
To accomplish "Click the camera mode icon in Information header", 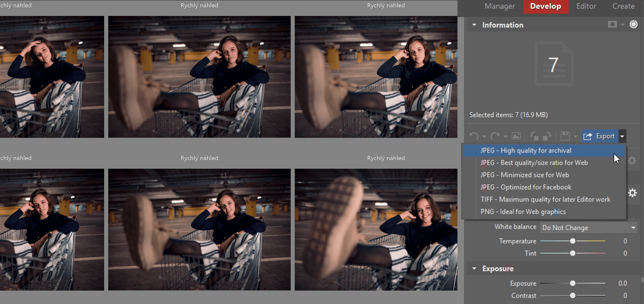I will pyautogui.click(x=612, y=25).
